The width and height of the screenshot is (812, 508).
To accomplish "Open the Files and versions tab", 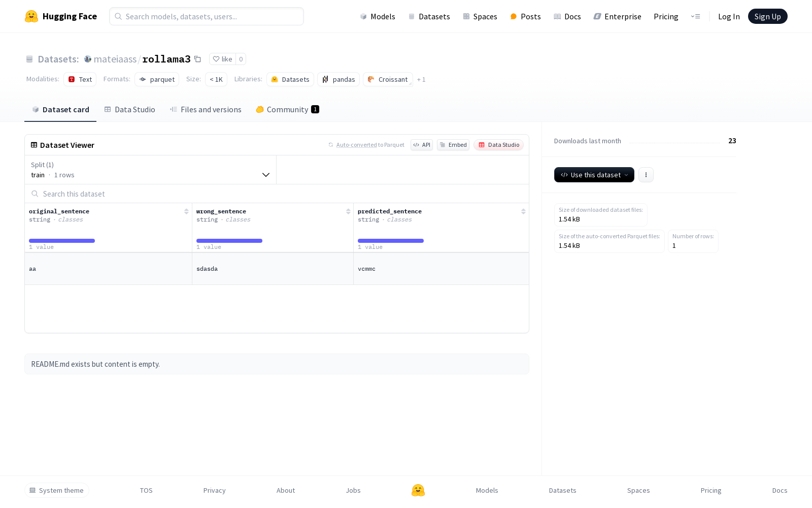I will (206, 110).
